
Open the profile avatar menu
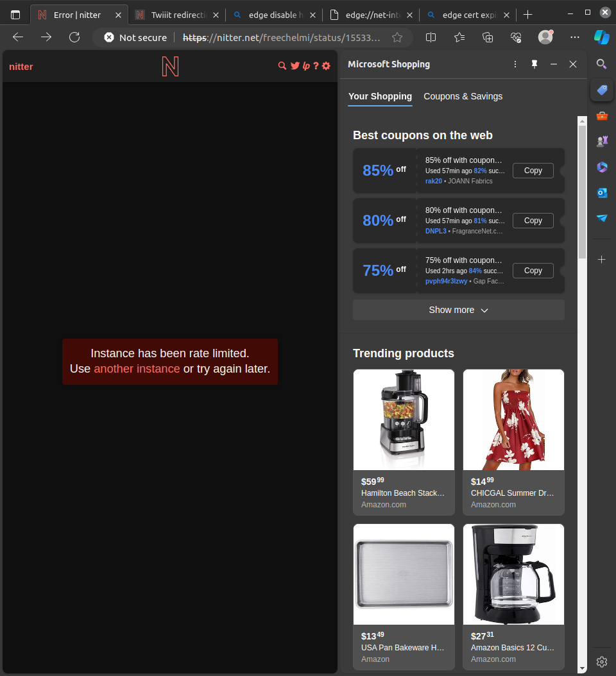point(545,37)
